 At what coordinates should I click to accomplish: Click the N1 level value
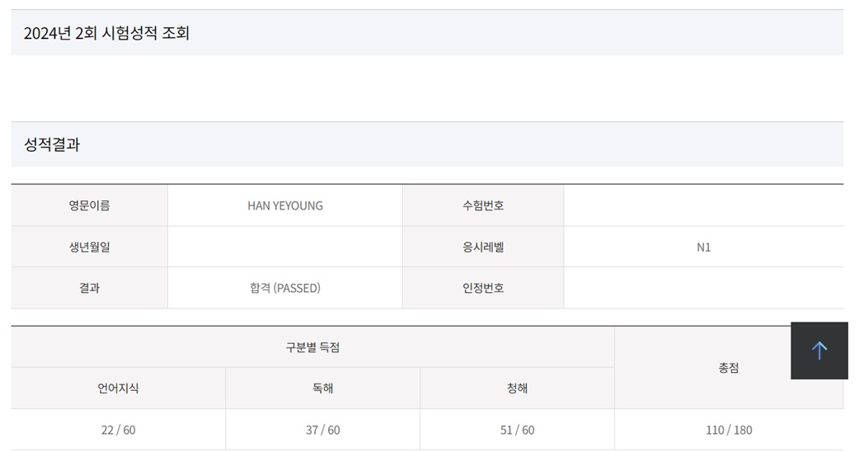[x=703, y=247]
